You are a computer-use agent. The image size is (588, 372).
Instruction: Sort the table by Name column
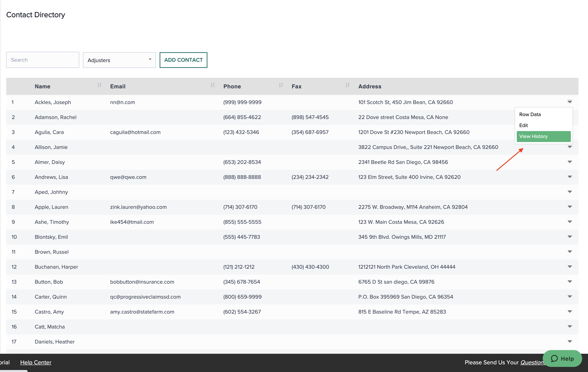(99, 85)
